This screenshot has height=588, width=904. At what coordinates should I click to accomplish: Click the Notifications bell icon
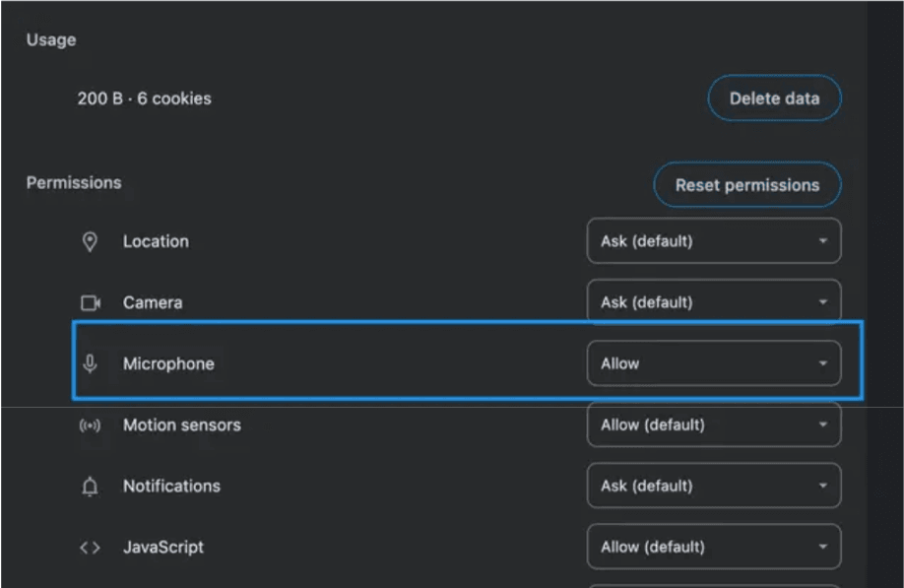pyautogui.click(x=90, y=487)
